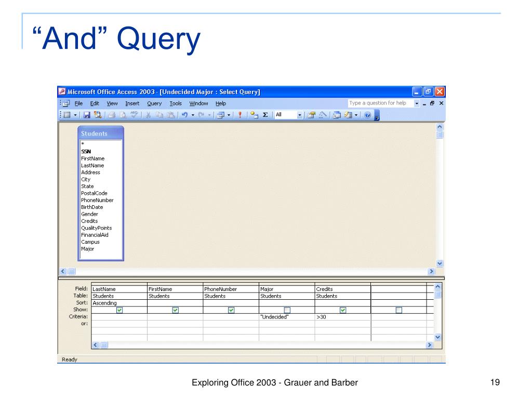Open the Toolbar Options arrow at toolbar end

377,116
